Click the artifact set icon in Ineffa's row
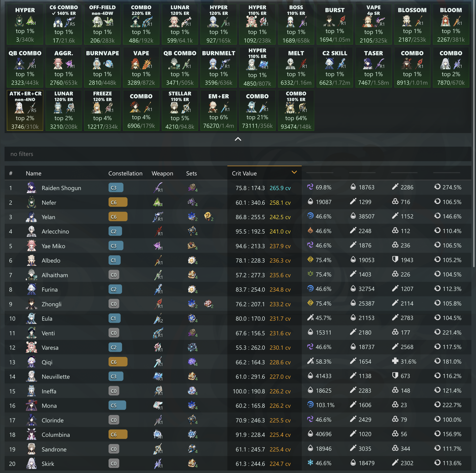The width and height of the screenshot is (476, 473). tap(192, 391)
